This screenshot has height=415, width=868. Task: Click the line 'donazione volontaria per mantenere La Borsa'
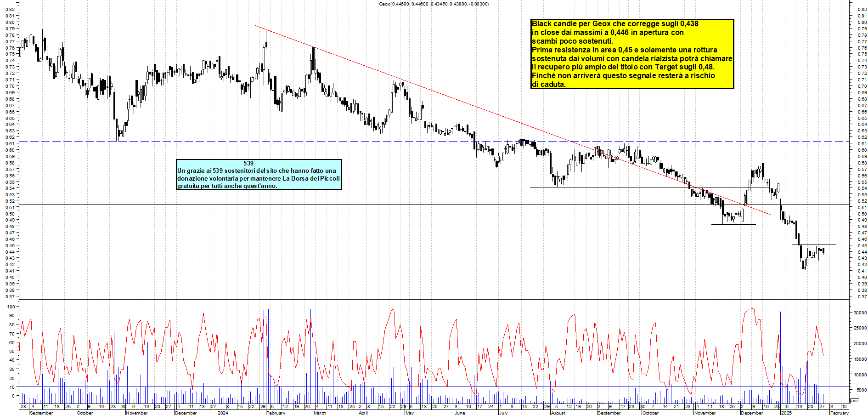click(x=259, y=178)
